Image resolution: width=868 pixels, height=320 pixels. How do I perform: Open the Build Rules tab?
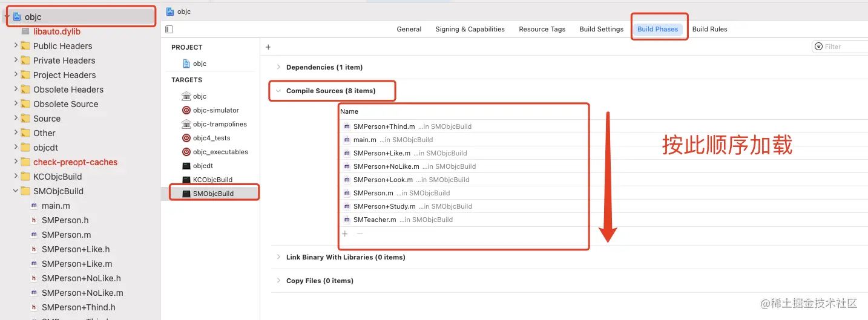pyautogui.click(x=709, y=29)
